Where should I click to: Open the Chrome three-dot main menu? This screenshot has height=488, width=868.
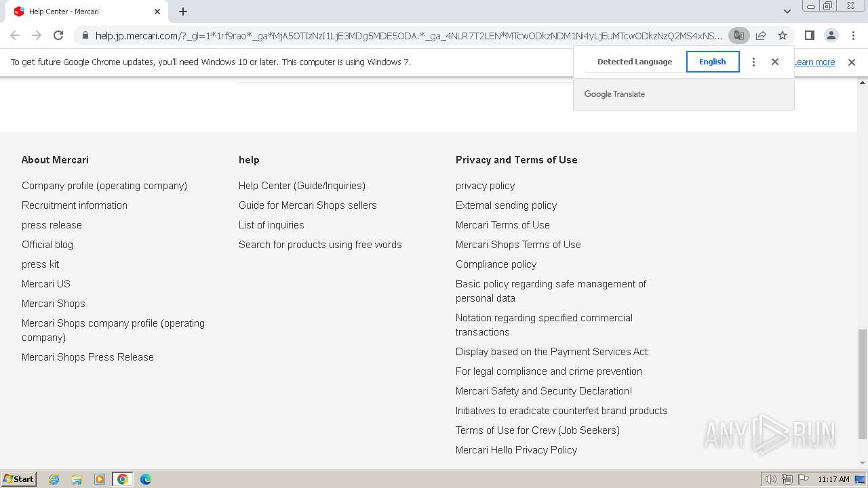[853, 35]
